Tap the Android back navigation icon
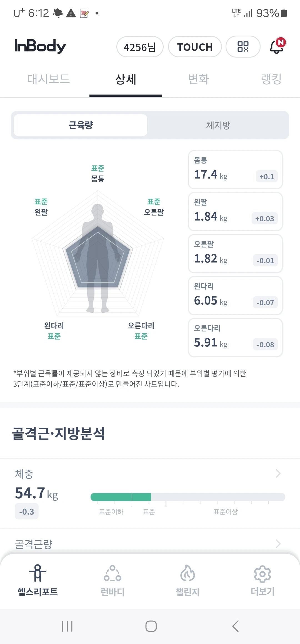 [236, 626]
